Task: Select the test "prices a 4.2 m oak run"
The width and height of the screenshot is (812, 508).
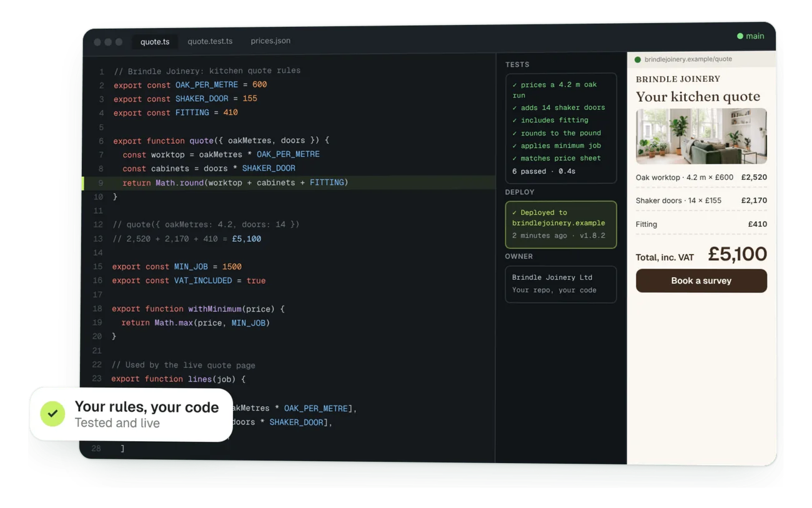Action: pos(555,90)
